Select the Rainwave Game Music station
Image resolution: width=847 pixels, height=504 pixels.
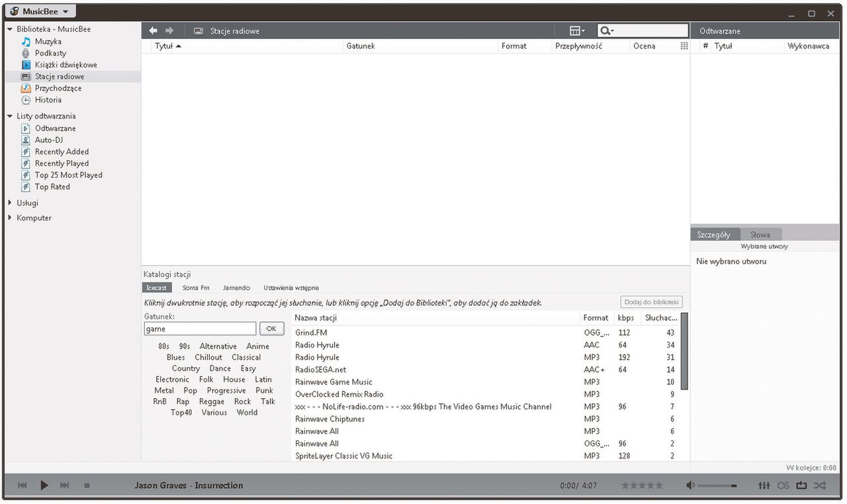(485, 382)
